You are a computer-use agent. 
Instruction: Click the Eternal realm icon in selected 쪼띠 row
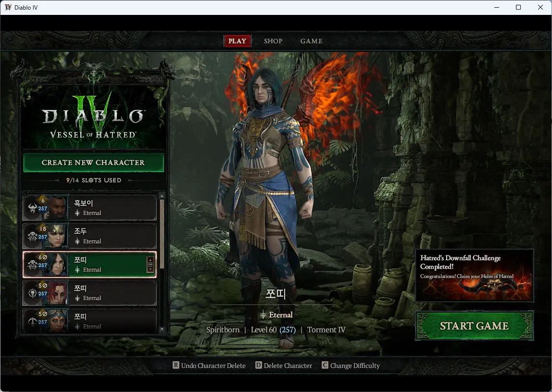tap(77, 269)
